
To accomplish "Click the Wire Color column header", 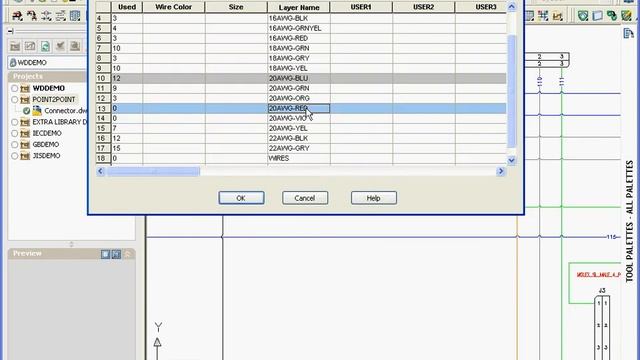I will (173, 7).
